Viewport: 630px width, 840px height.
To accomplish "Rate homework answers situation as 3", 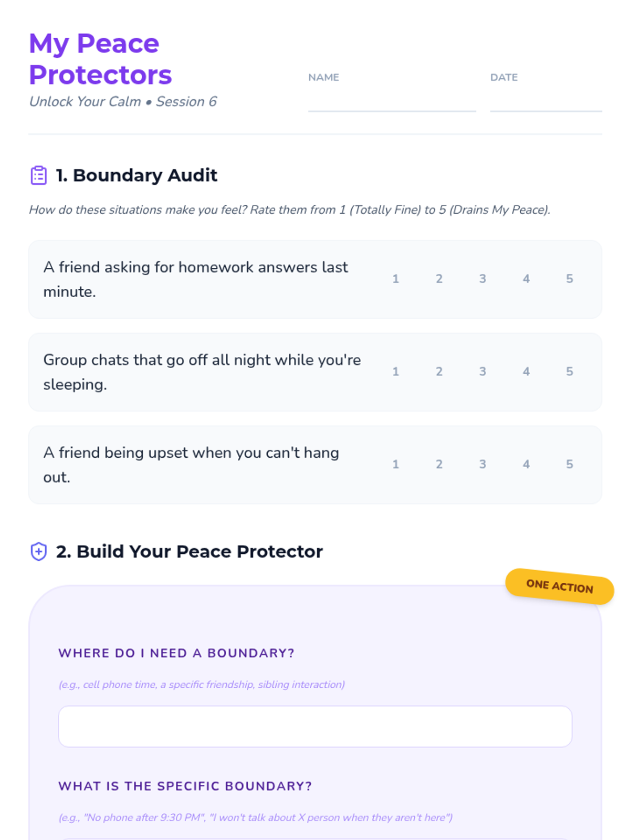I will pos(482,279).
